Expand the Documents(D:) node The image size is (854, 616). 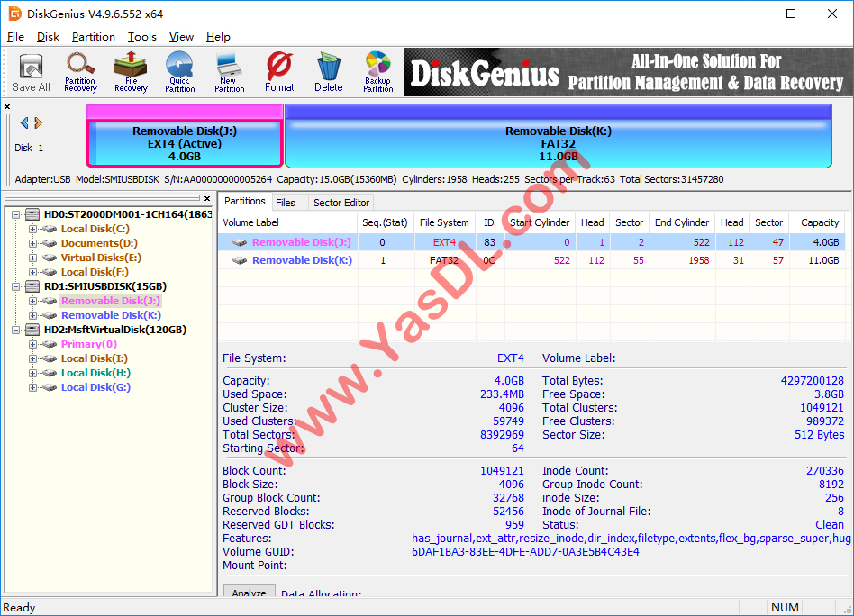[x=32, y=243]
